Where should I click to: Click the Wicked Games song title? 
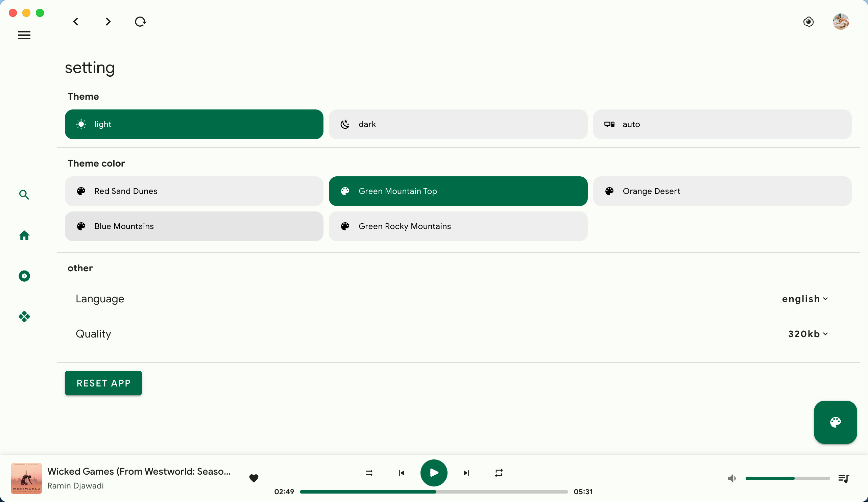[x=139, y=471]
